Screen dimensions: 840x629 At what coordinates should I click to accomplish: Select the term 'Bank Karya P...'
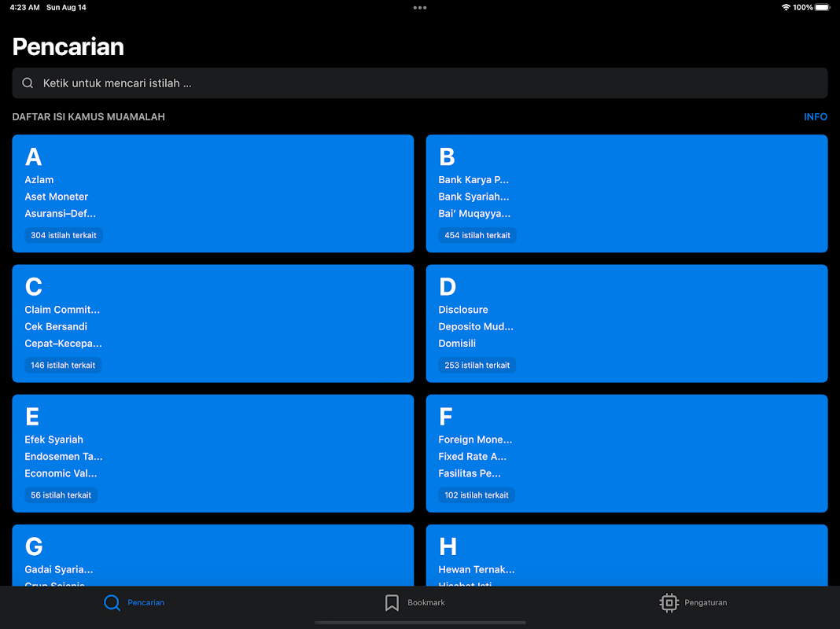tap(473, 180)
